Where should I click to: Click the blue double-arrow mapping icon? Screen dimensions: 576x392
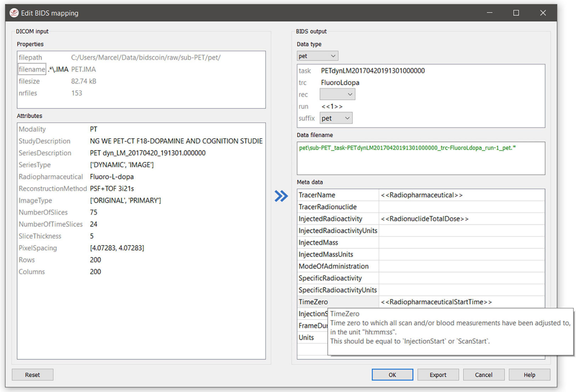tap(281, 196)
